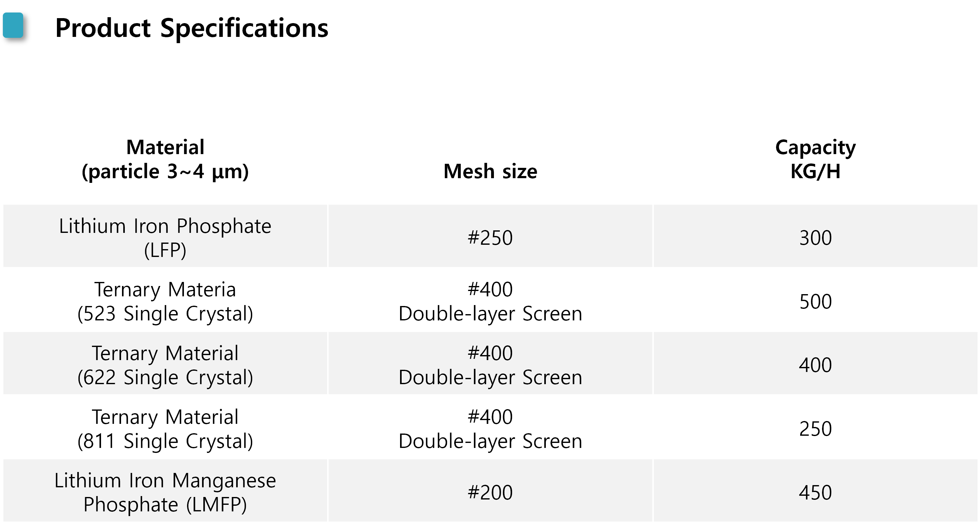Screen dimensions: 980x527
Task: Click the teal square in the top banner
Action: (x=13, y=25)
